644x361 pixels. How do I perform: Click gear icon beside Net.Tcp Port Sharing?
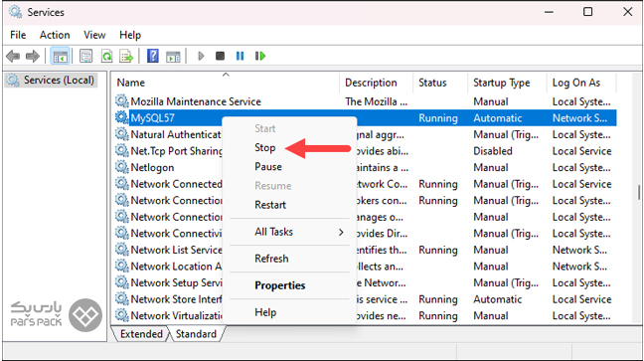coord(121,150)
